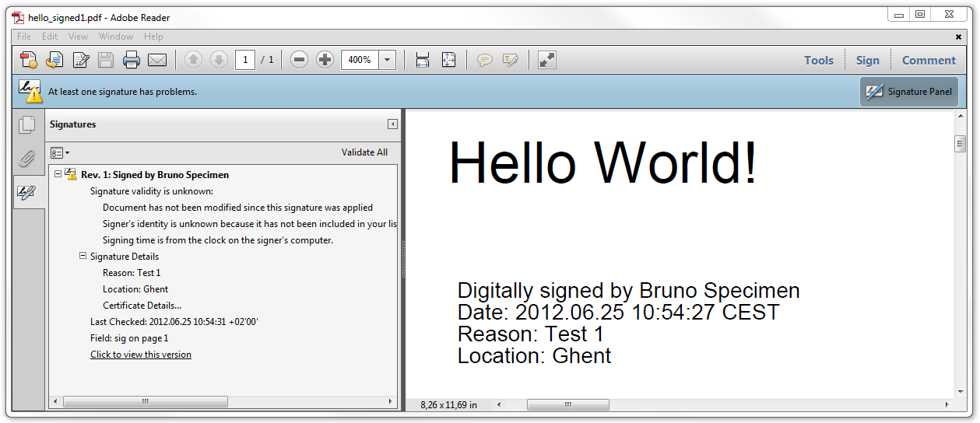Toggle the Signature Panel button
This screenshot has height=423, width=980.
click(x=909, y=92)
